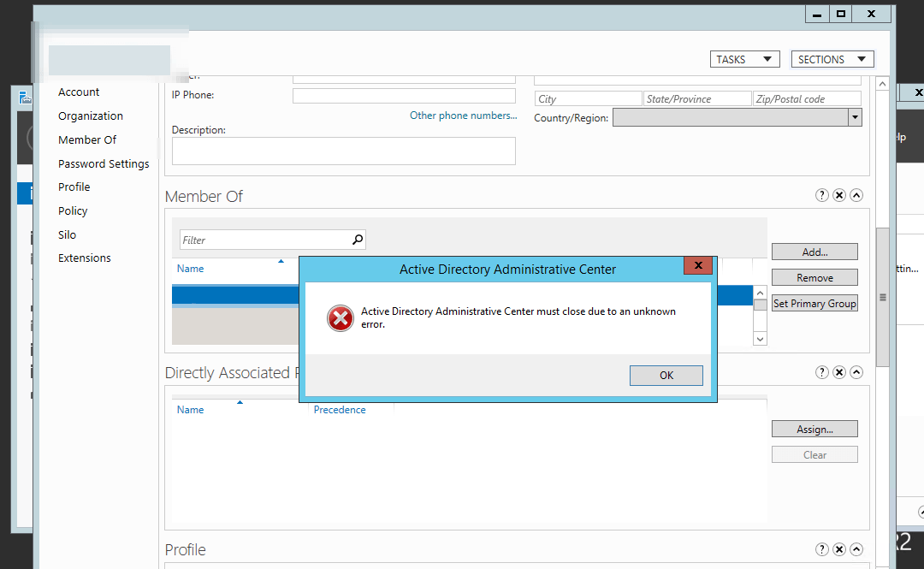Screen dimensions: 924x569
Task: Open Password Settings in the sidebar
Action: click(x=104, y=164)
